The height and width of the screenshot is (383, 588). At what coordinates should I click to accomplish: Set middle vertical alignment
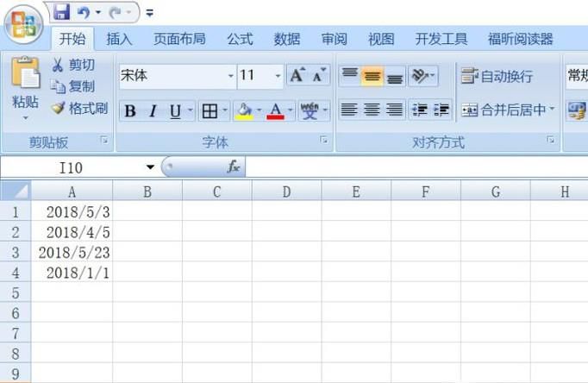pos(372,75)
